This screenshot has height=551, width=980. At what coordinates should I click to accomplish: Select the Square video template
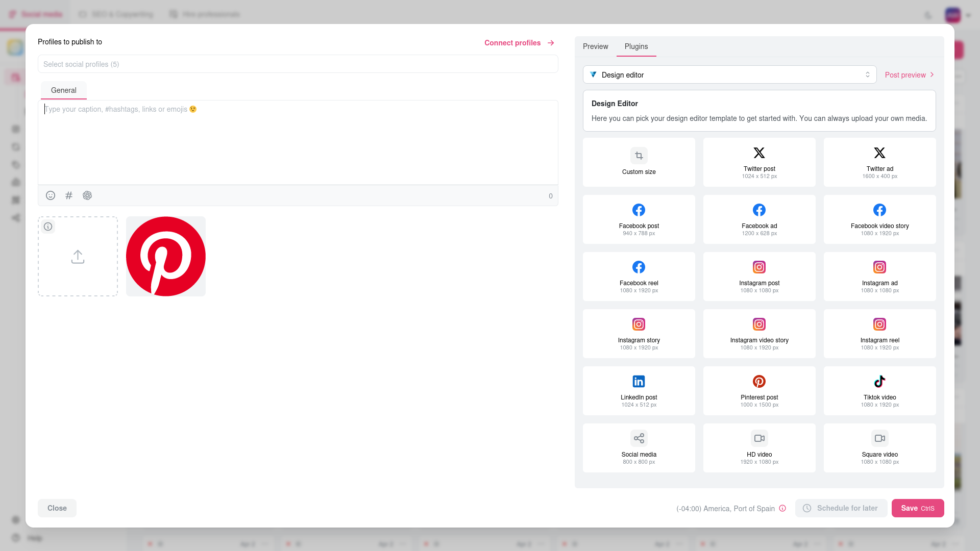coord(880,448)
